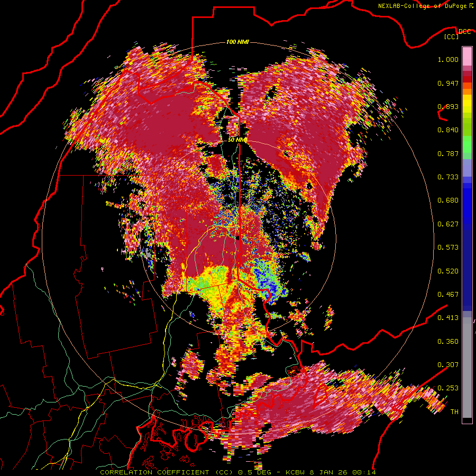Click the 0.947 color scale value
The height and width of the screenshot is (476, 476).
point(448,83)
